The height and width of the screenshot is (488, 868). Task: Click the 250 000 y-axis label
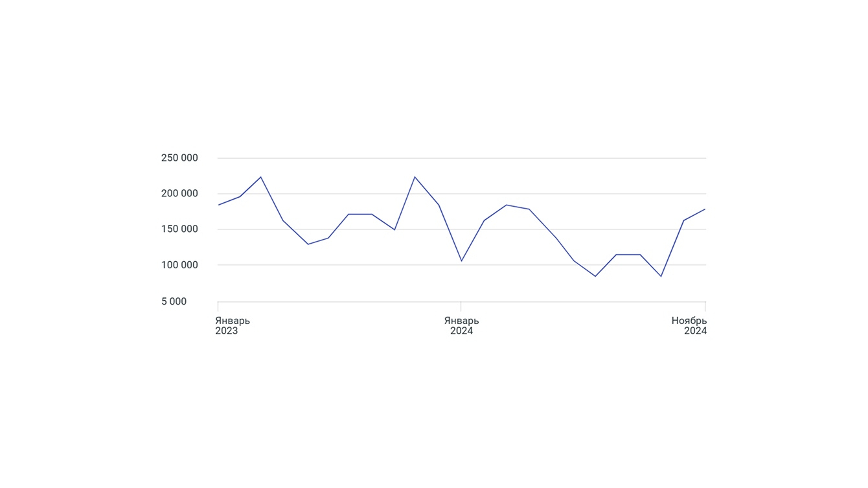click(x=179, y=158)
